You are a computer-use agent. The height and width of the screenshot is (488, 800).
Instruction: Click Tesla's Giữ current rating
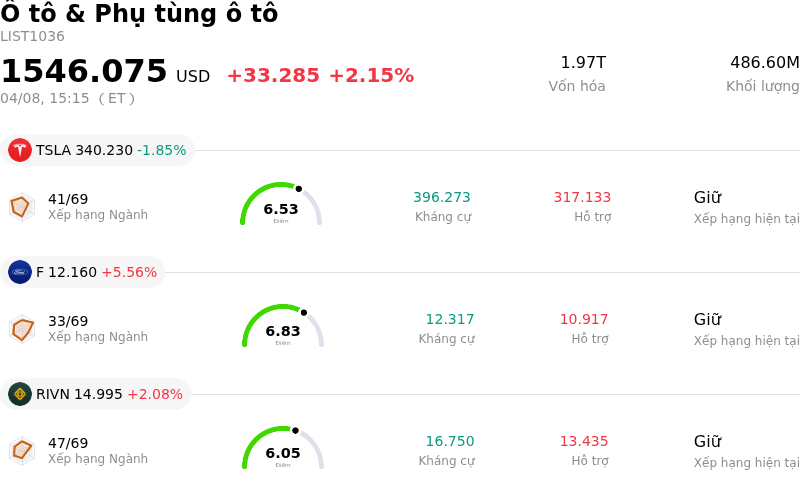tap(707, 198)
